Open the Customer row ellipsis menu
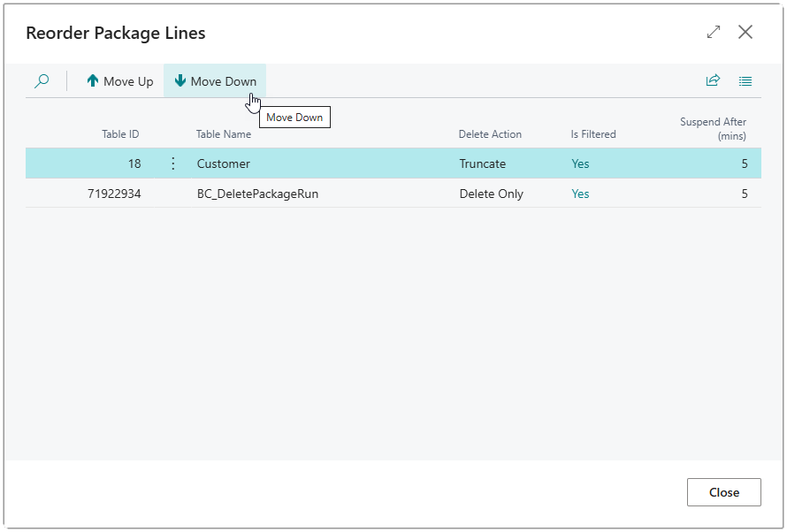 173,163
